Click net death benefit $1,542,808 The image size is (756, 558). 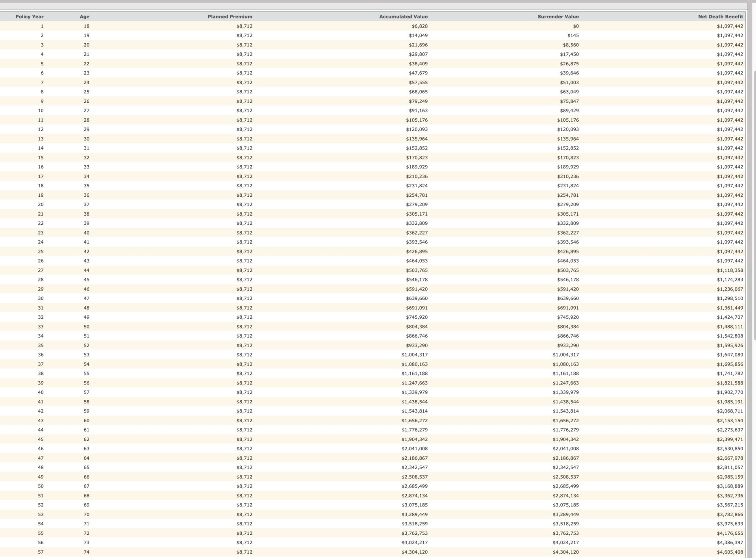[730, 336]
